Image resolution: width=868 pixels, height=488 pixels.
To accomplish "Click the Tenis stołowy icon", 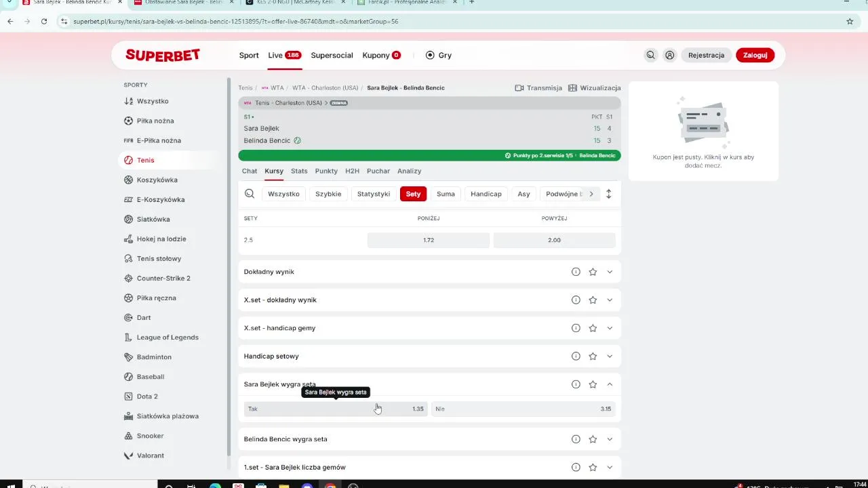I will click(x=129, y=258).
